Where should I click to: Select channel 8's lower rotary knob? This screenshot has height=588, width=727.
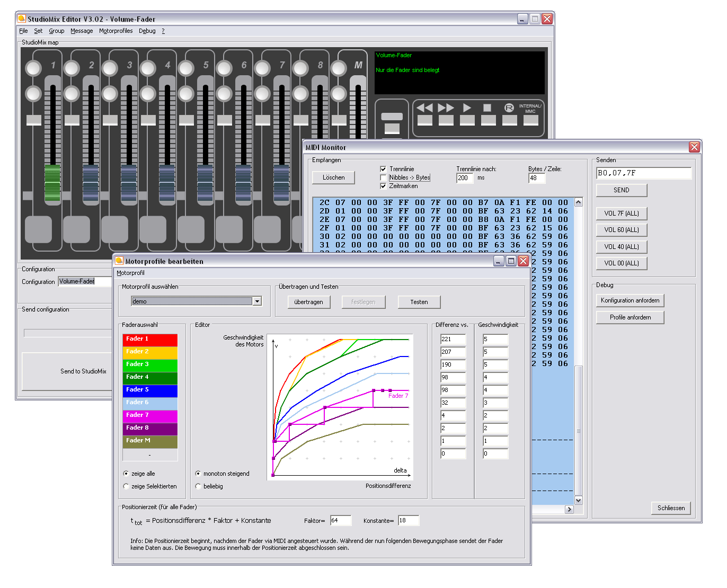pyautogui.click(x=300, y=94)
